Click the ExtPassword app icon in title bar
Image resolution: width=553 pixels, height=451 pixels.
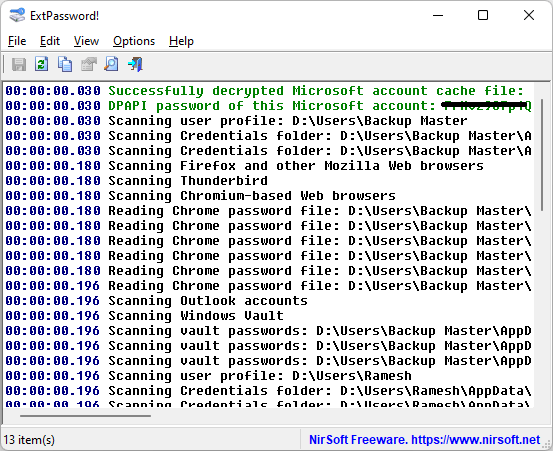coord(17,16)
